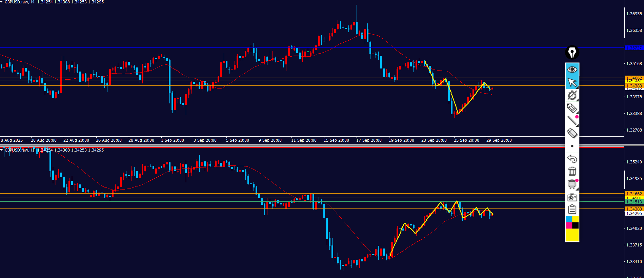The image size is (644, 278).
Task: Pick the cyan color swatch
Action: point(569,219)
